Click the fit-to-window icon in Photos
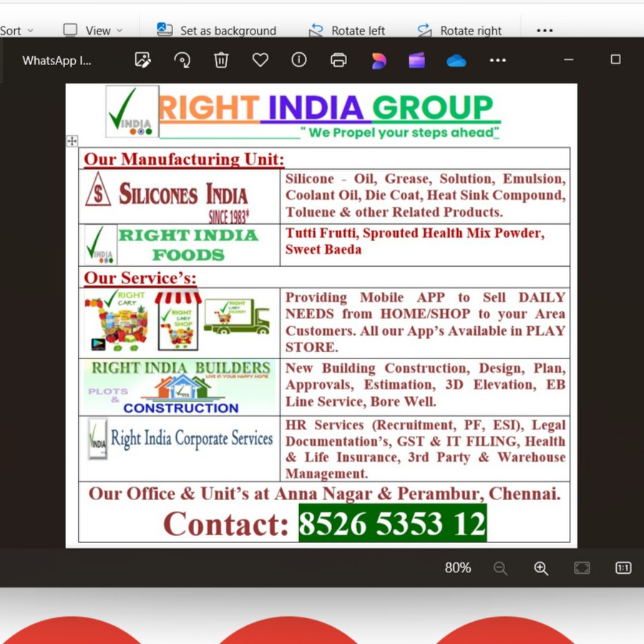This screenshot has width=644, height=644. tap(582, 568)
